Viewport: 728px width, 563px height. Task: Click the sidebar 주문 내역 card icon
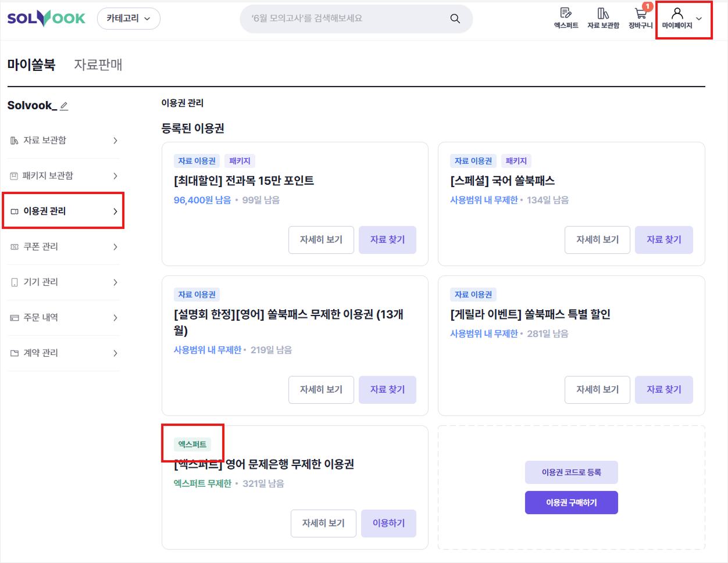tap(15, 318)
